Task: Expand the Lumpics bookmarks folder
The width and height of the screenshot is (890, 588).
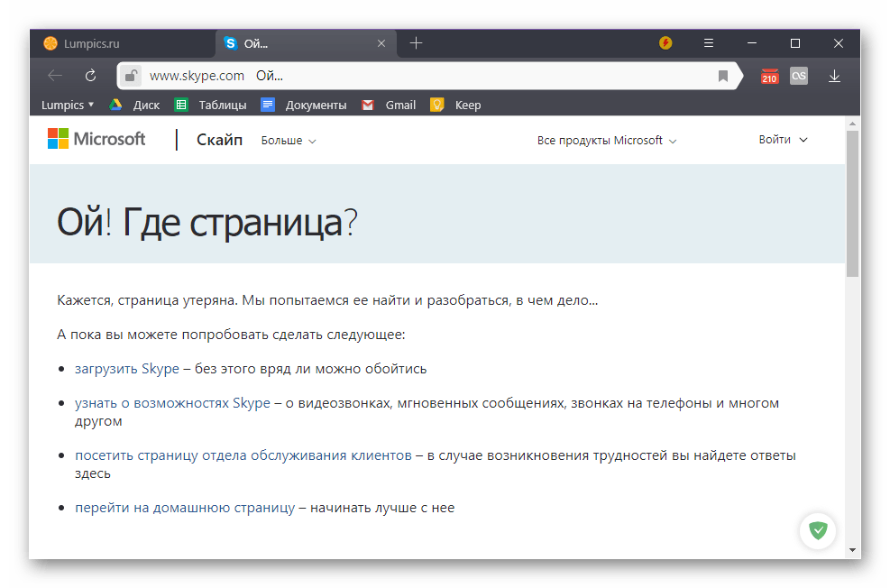Action: click(68, 105)
